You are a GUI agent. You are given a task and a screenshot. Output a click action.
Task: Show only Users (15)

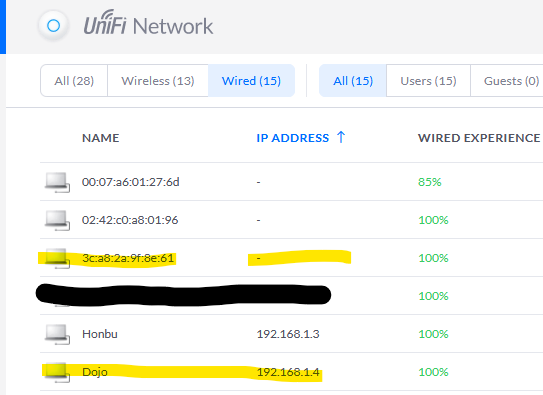coord(428,81)
